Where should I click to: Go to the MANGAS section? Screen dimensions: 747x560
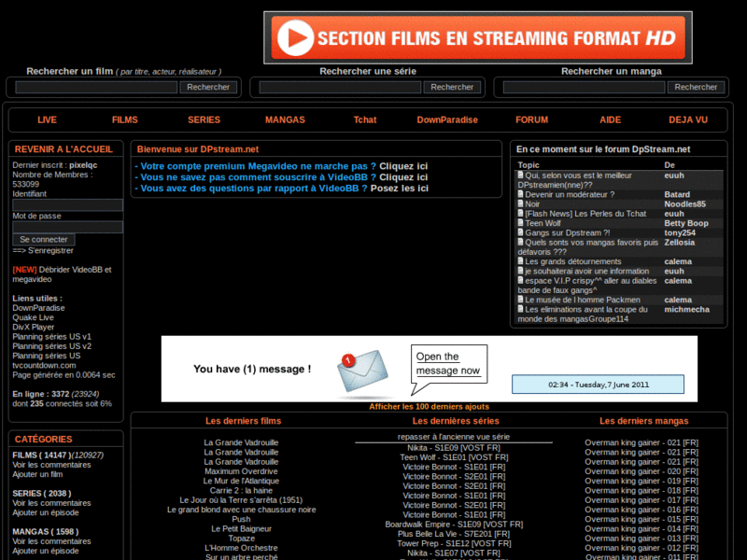pos(285,120)
